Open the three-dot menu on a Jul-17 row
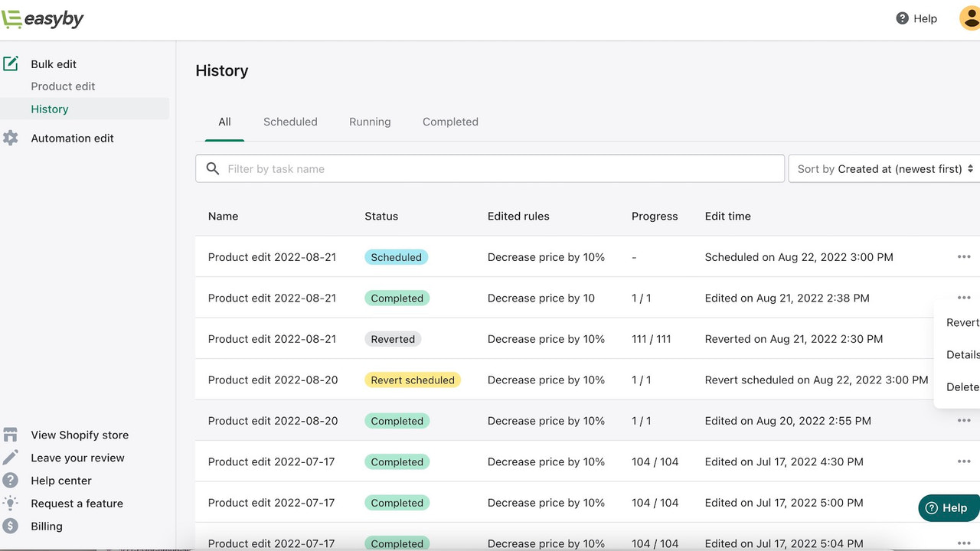Image resolution: width=980 pixels, height=551 pixels. point(964,461)
